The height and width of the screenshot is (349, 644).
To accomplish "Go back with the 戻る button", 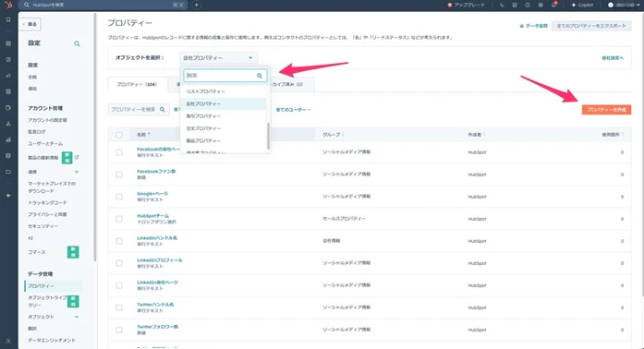I will coord(30,24).
